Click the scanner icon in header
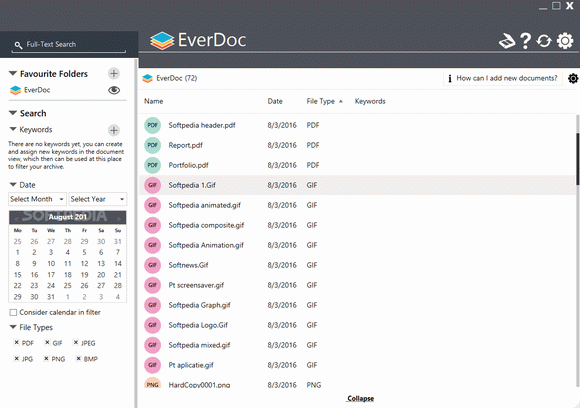The image size is (580, 408). [x=507, y=41]
